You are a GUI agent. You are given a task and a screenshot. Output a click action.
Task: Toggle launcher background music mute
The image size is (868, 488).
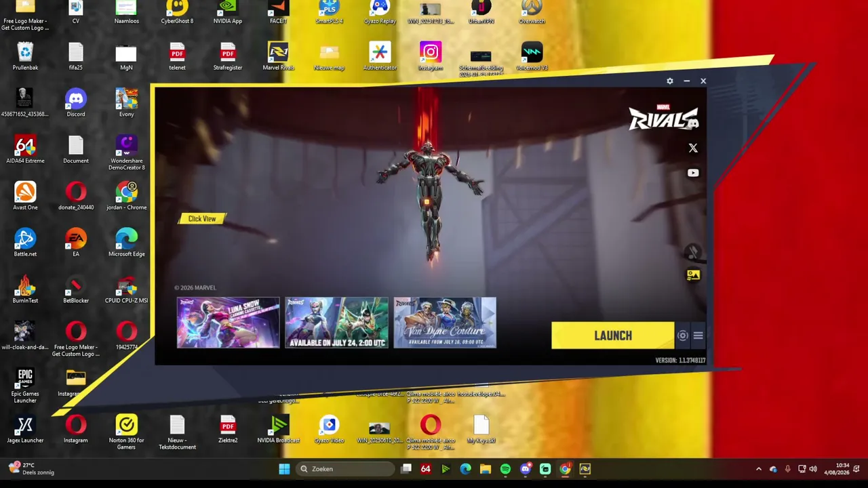point(692,252)
